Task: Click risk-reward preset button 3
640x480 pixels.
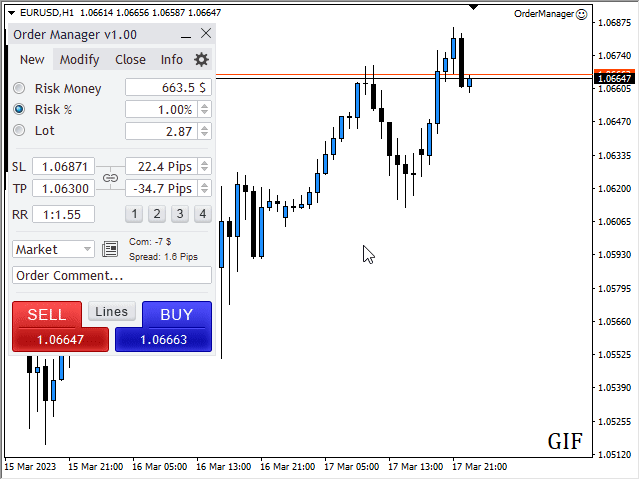Action: [180, 214]
